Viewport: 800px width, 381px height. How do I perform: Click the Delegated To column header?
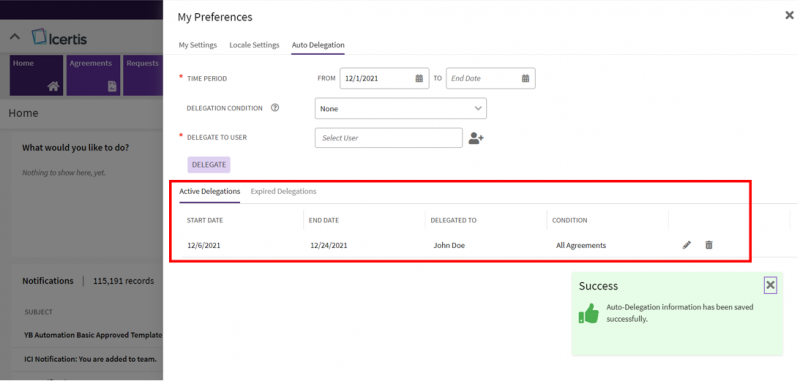(x=454, y=220)
